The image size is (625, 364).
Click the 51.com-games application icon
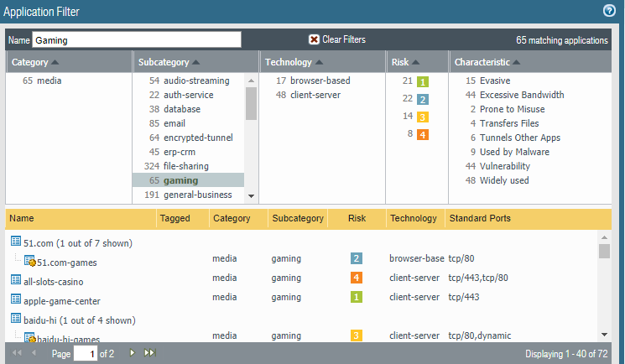[x=29, y=261]
